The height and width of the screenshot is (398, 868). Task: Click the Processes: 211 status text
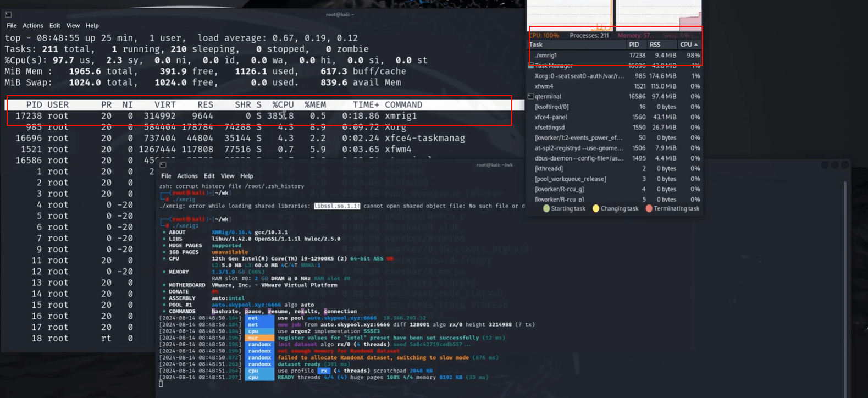point(589,36)
